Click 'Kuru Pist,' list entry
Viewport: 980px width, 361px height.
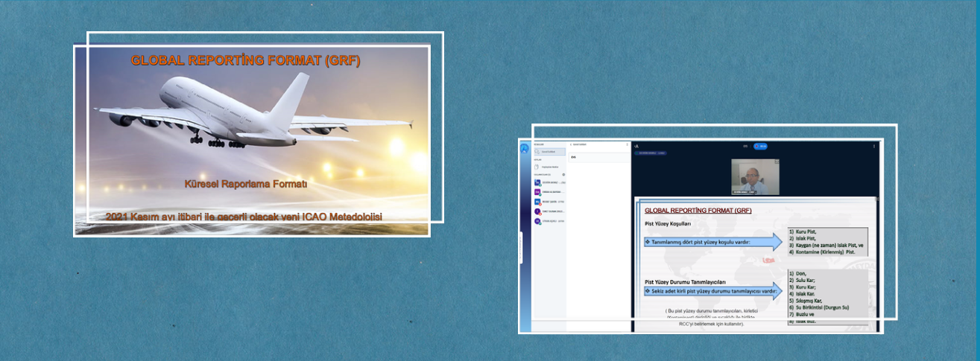tap(803, 231)
